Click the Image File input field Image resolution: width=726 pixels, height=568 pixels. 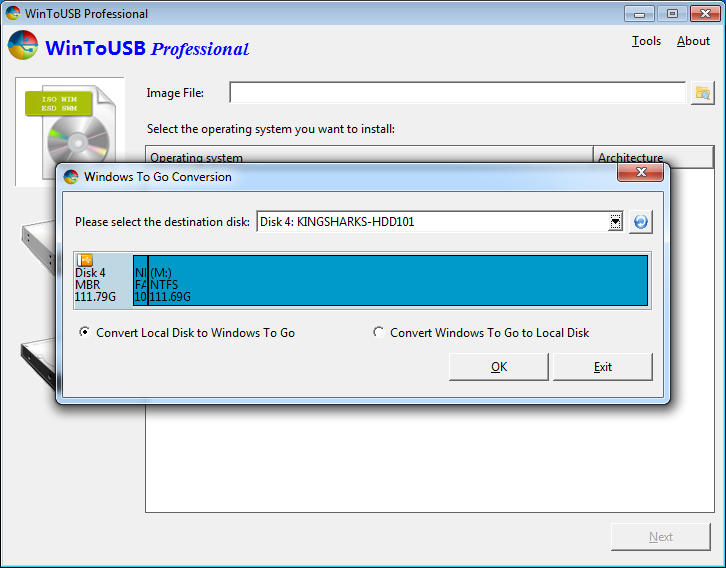457,93
